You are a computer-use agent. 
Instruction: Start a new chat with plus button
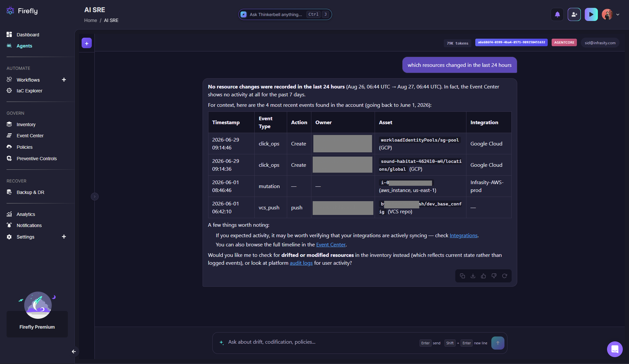coord(87,43)
